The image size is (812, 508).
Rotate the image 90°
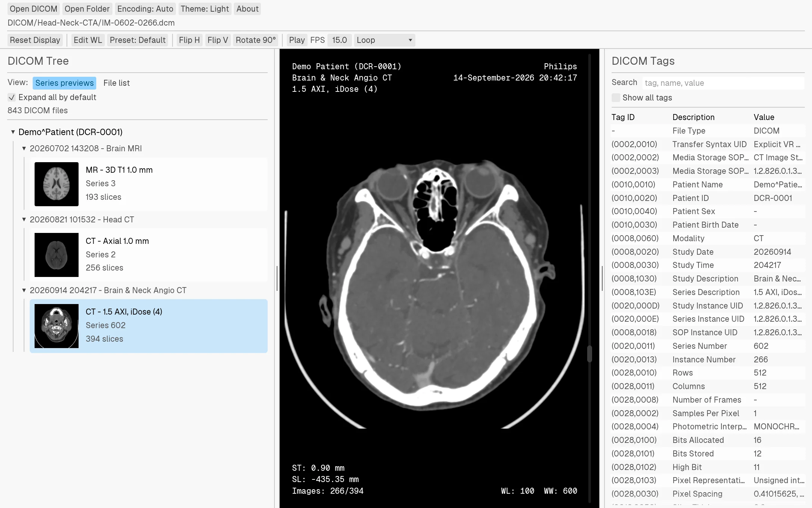(x=256, y=40)
